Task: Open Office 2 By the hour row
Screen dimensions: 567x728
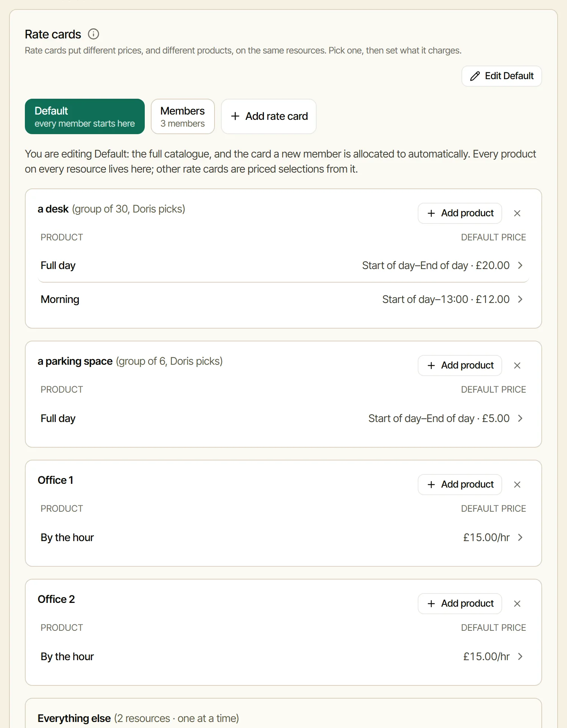Action: coord(283,656)
